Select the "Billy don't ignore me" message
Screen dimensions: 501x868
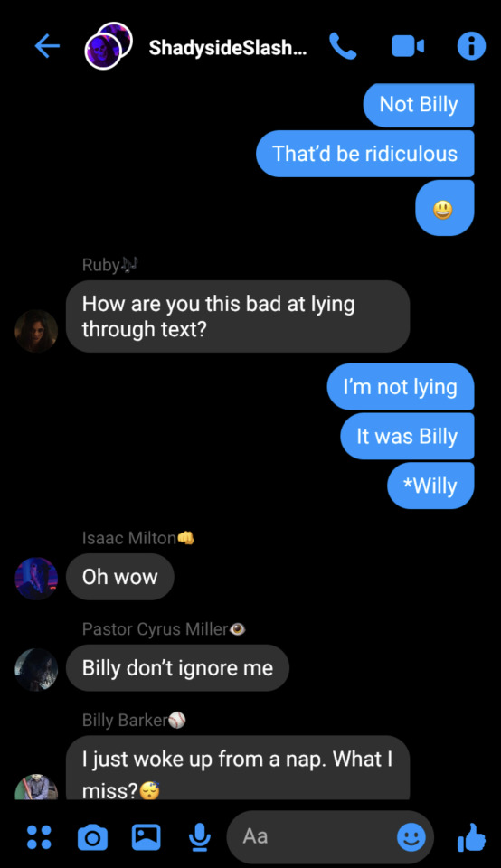click(x=177, y=667)
